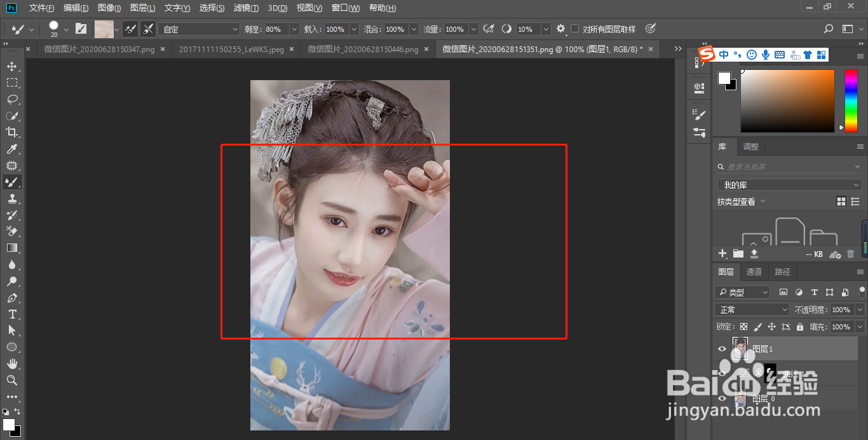The height and width of the screenshot is (440, 868).
Task: Open 图层(L) menu
Action: pos(142,8)
